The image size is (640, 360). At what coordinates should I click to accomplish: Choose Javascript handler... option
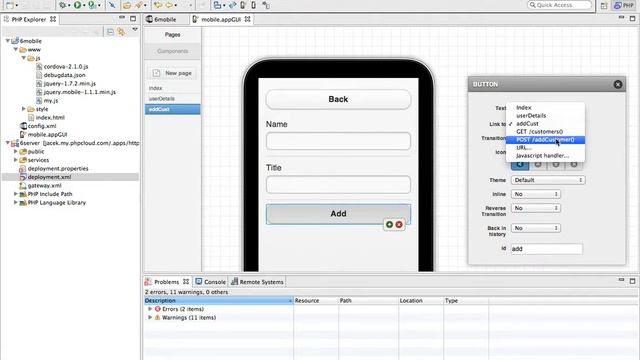pos(545,156)
